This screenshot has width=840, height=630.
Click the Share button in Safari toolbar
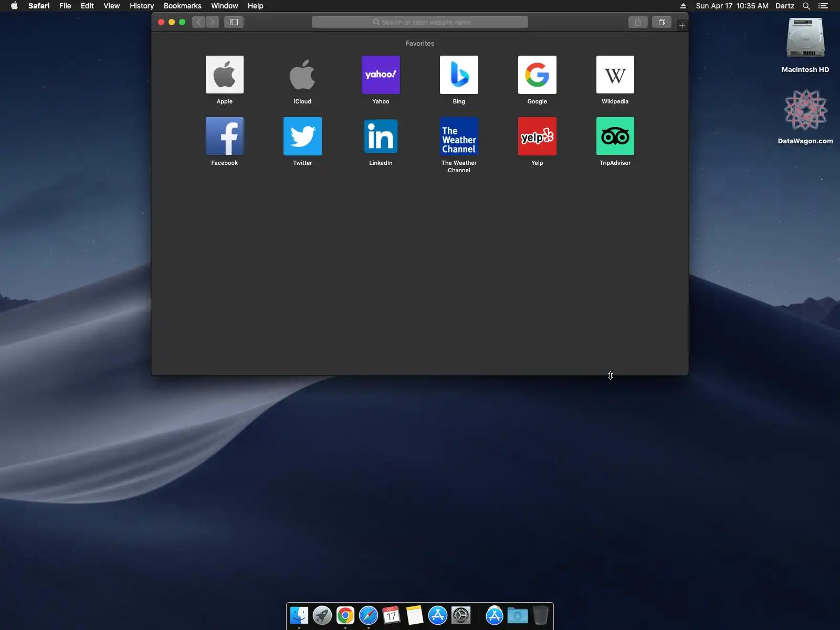[638, 22]
